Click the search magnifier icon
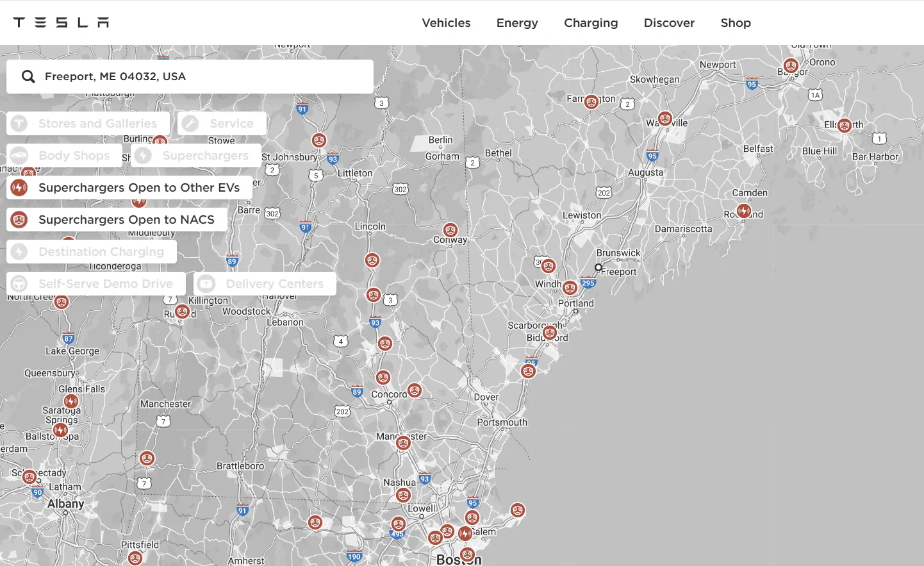The width and height of the screenshot is (924, 566). pos(28,77)
